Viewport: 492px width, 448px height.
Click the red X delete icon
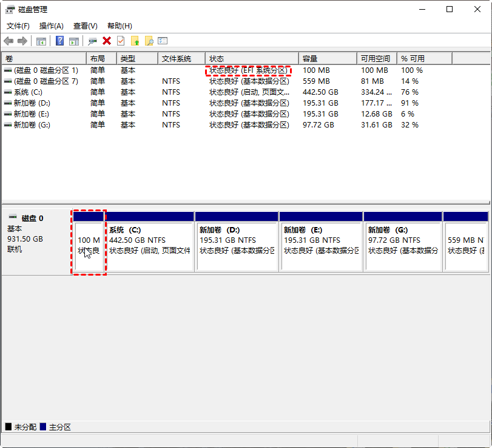point(107,41)
